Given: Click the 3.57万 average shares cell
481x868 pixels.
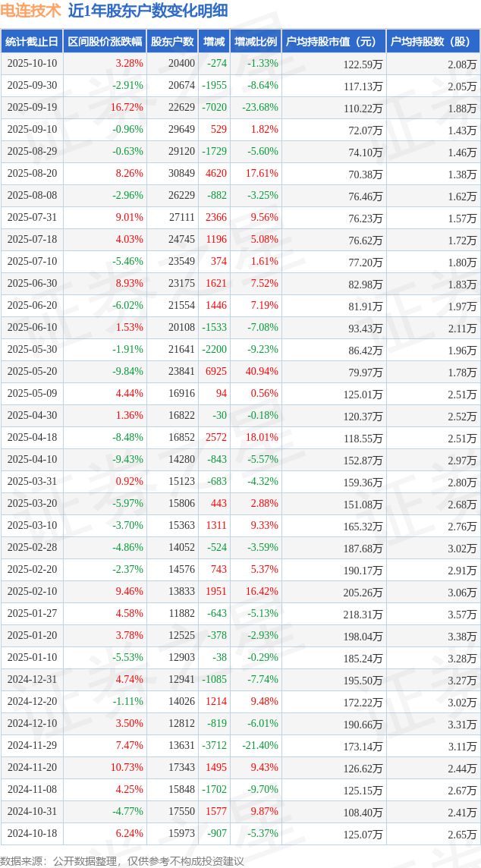Looking at the screenshot, I should (x=461, y=615).
